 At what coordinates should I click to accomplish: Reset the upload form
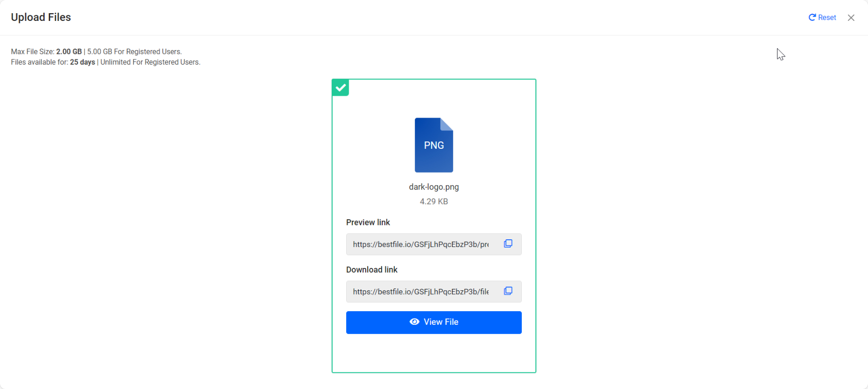pyautogui.click(x=822, y=18)
